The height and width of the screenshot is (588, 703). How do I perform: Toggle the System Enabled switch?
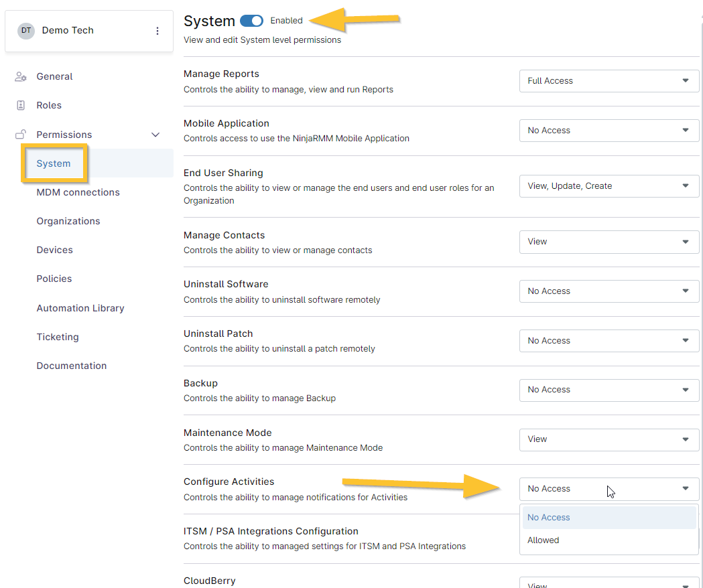(x=251, y=21)
